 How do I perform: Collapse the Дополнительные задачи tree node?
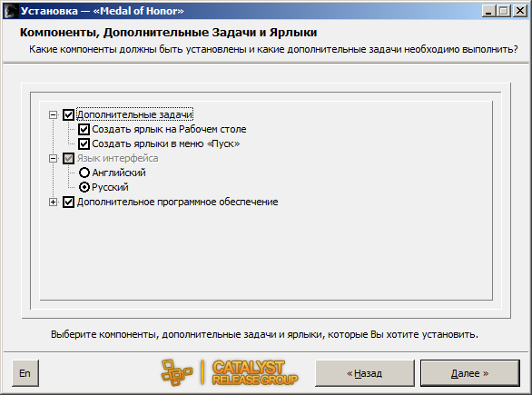[53, 114]
